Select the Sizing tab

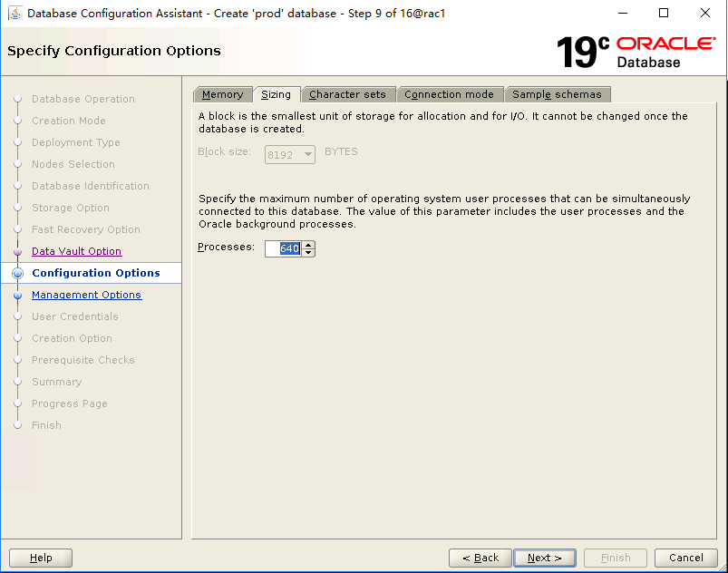tap(277, 94)
